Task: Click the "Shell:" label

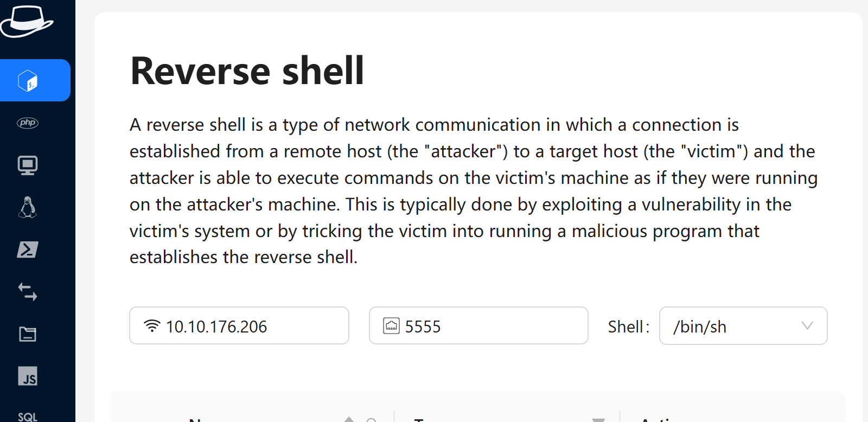Action: (628, 327)
